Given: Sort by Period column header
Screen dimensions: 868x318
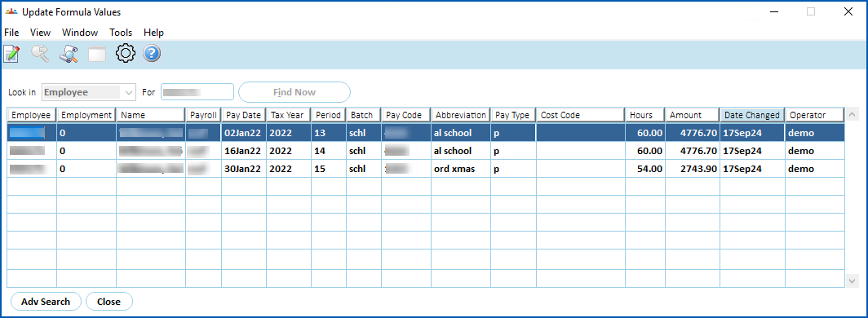Looking at the screenshot, I should (328, 115).
